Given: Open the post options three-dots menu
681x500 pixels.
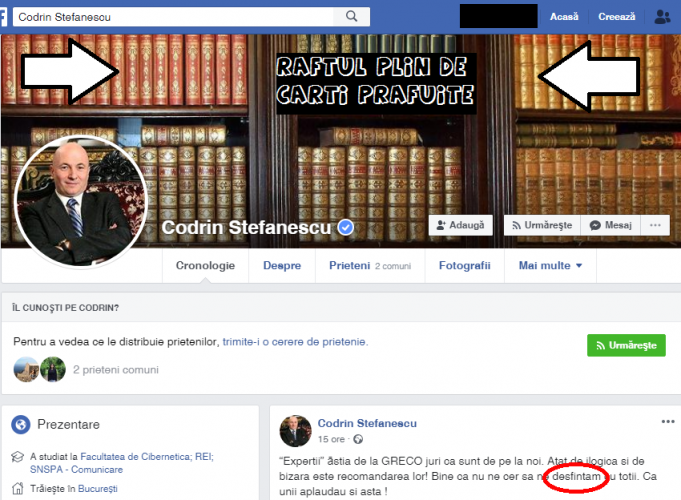Looking at the screenshot, I should click(668, 421).
